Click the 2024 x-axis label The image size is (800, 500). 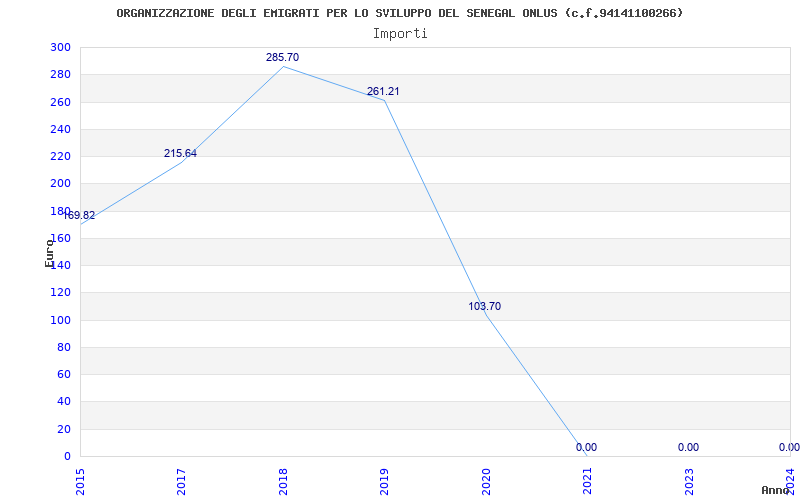790,482
